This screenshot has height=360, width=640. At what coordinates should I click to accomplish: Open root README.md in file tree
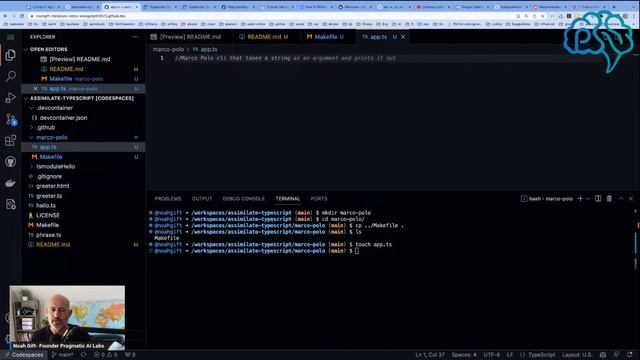(x=53, y=244)
